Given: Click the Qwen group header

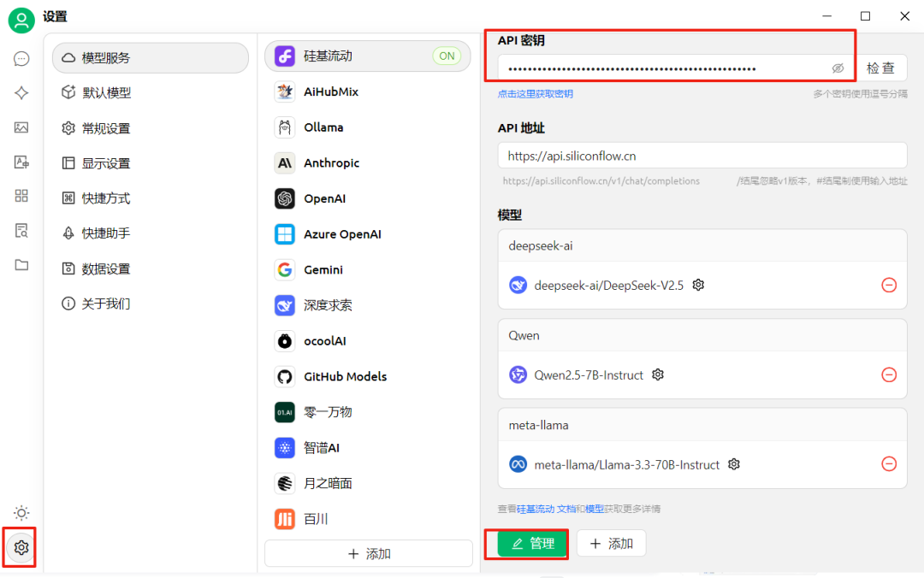Looking at the screenshot, I should click(702, 335).
